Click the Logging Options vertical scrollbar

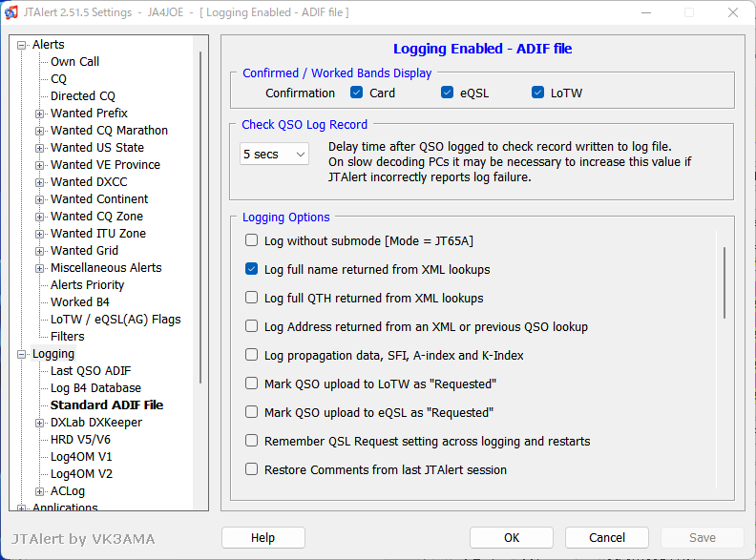[x=724, y=283]
